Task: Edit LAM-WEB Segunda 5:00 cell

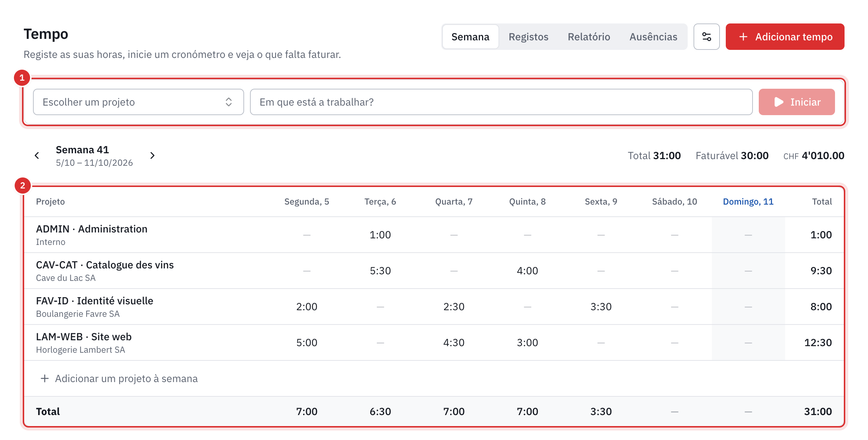Action: coord(306,342)
